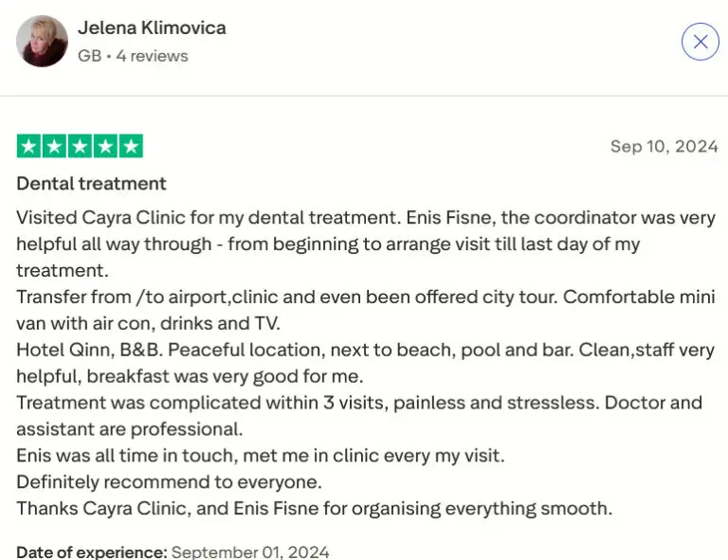View the reviewer's 4 reviews count

click(154, 56)
